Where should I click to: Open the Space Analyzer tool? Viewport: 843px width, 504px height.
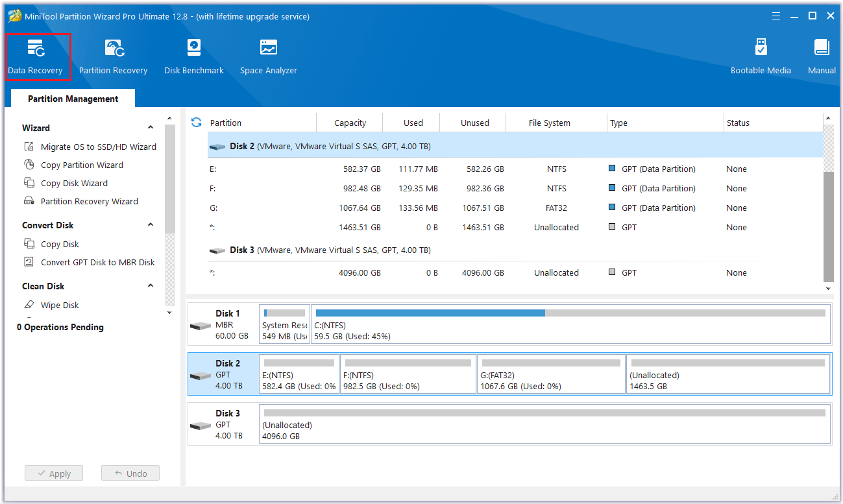[x=269, y=57]
